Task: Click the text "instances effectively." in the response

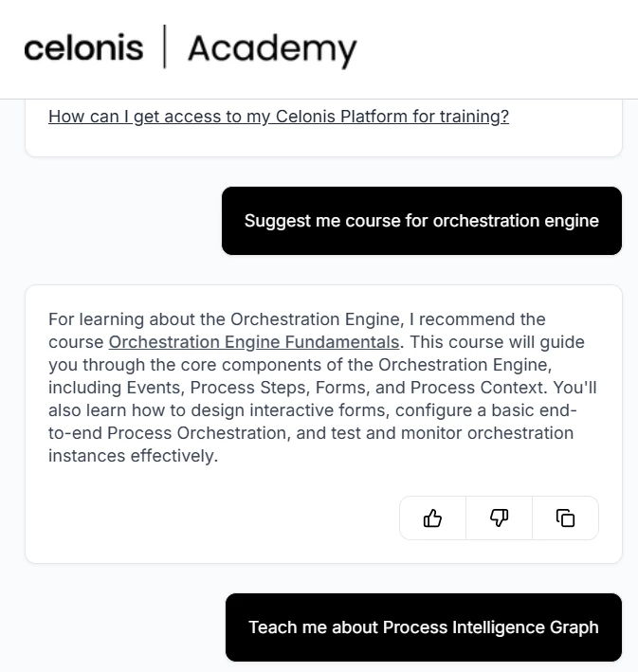Action: (x=133, y=456)
